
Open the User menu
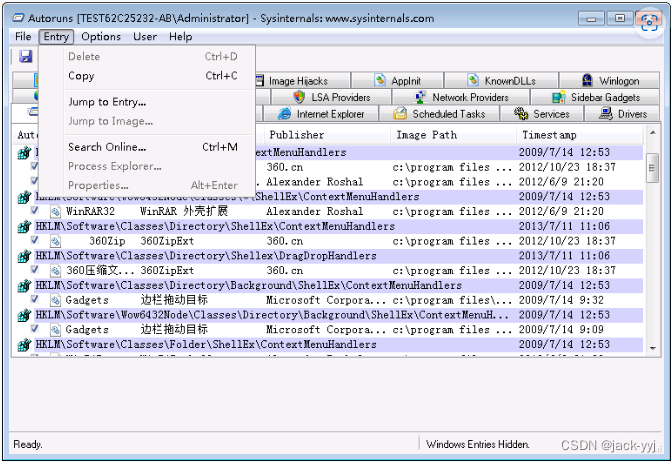[145, 37]
